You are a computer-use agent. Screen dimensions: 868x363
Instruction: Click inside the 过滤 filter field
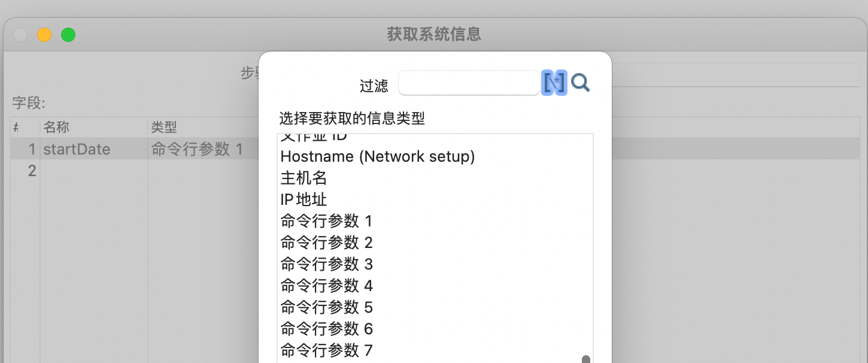[469, 83]
